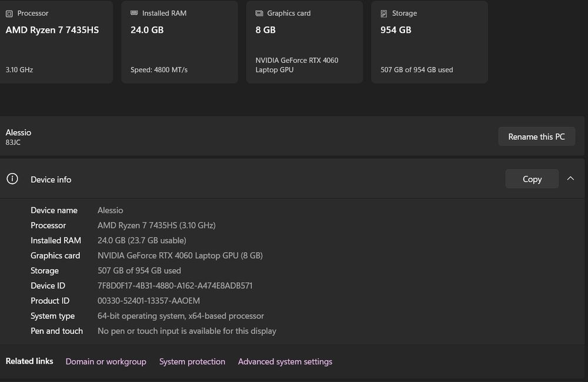Click the Storage row value in Device info
The height and width of the screenshot is (382, 588).
[139, 271]
